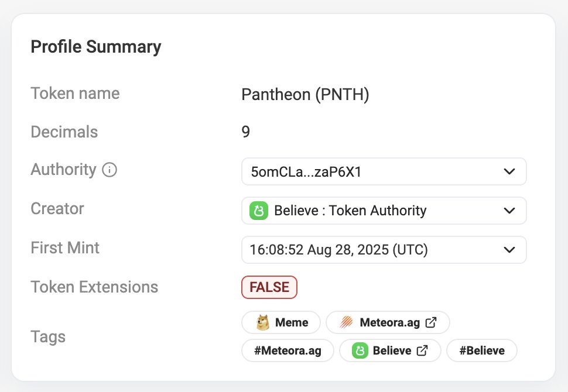Screen dimensions: 568x392
Task: Open Meteora.ag external link icon
Action: tap(431, 322)
